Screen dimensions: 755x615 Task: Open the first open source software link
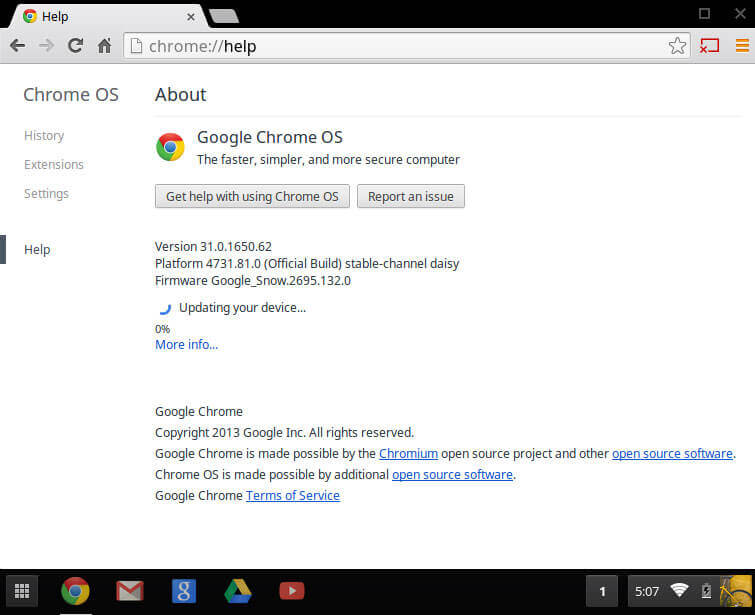point(672,454)
